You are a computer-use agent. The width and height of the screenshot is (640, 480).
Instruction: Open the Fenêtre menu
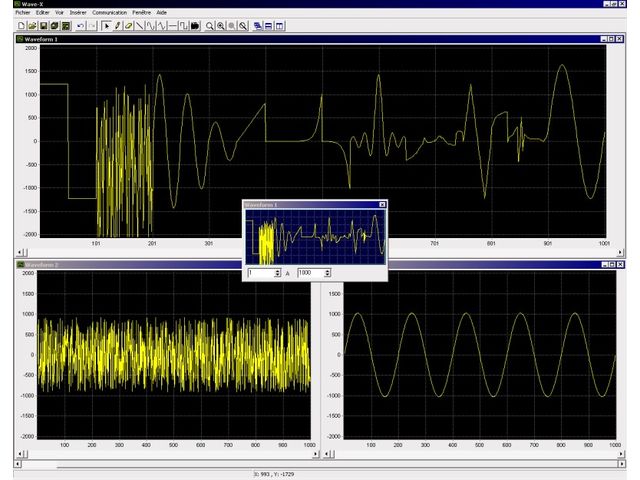[x=142, y=13]
